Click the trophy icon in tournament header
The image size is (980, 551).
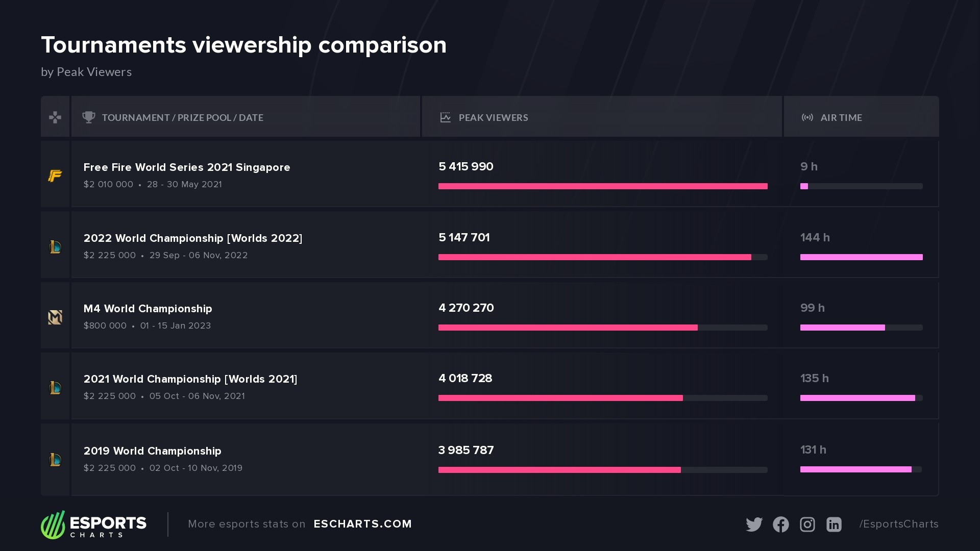tap(89, 117)
